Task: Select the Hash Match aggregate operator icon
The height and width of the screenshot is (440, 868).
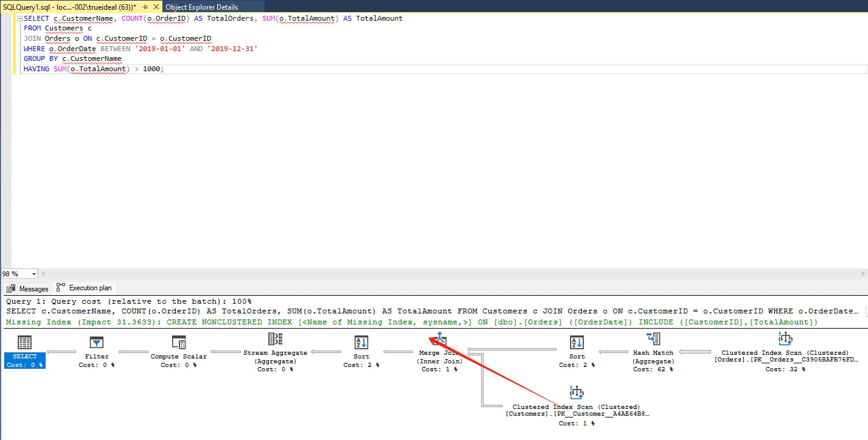Action: pos(653,339)
